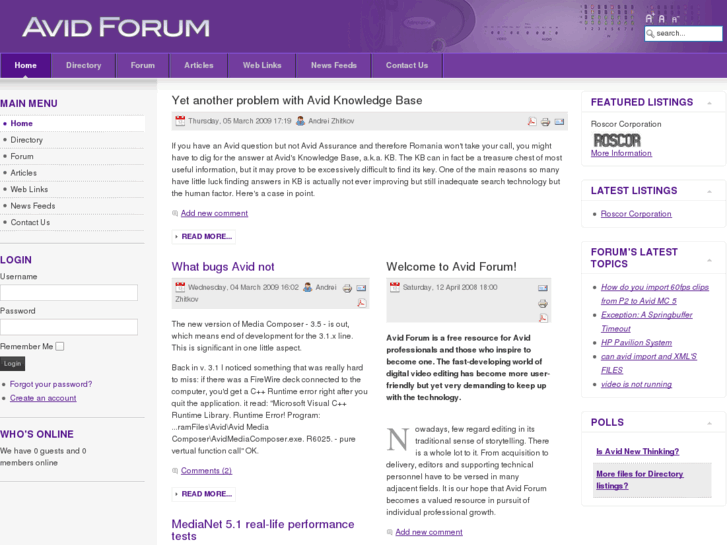727x545 pixels.
Task: Email the Welcome to Avid Forum article
Action: click(x=543, y=288)
